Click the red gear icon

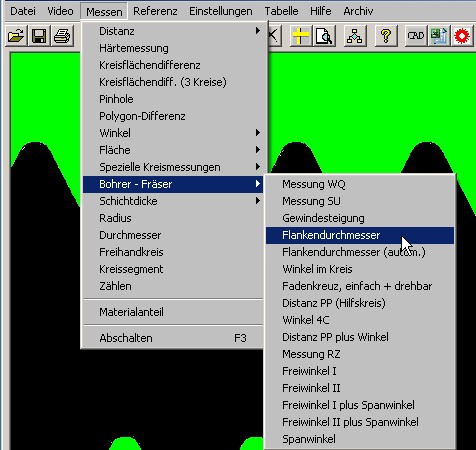(x=462, y=36)
